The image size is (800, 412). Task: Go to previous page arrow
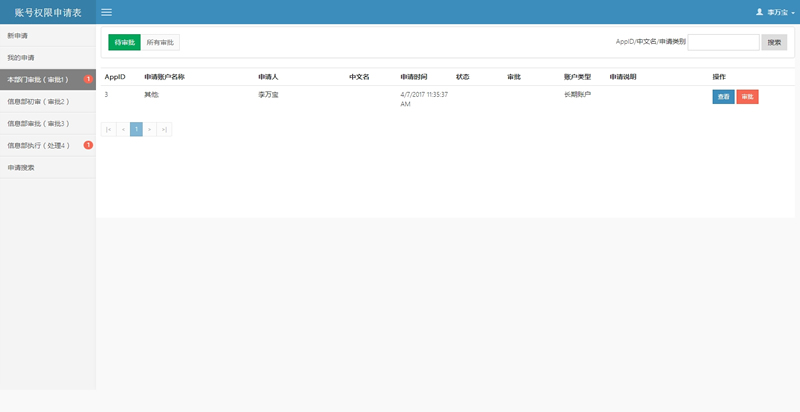(x=123, y=130)
